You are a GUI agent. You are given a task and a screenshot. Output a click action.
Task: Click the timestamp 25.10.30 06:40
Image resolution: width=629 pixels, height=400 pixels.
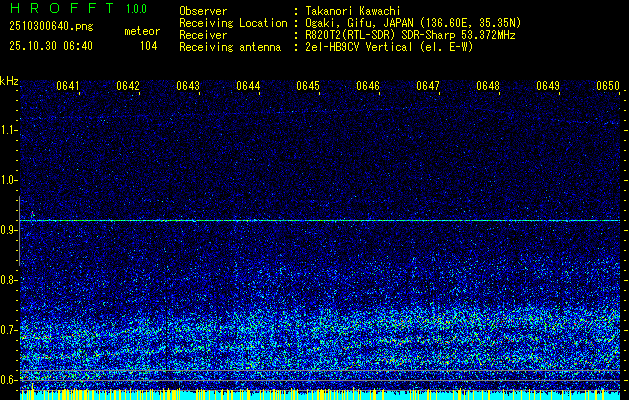pos(51,46)
